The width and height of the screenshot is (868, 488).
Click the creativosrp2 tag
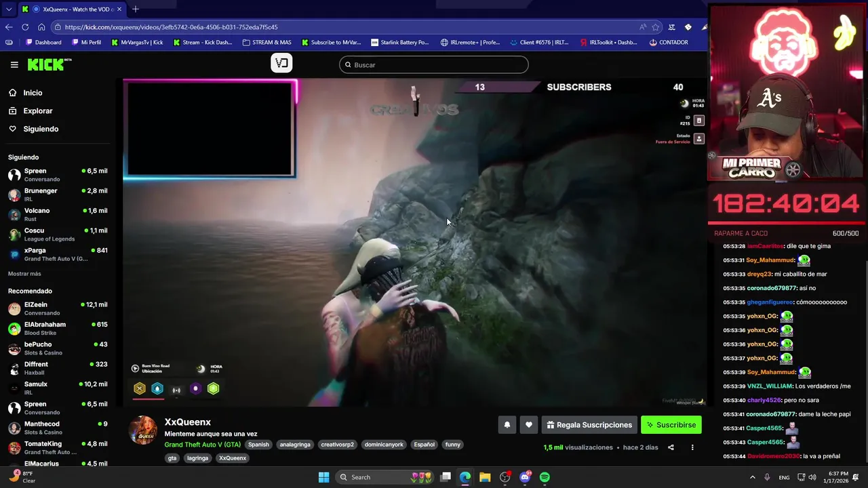(x=337, y=445)
